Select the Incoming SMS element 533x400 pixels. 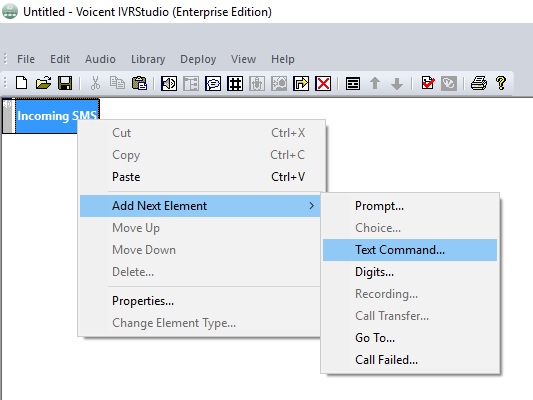51,116
